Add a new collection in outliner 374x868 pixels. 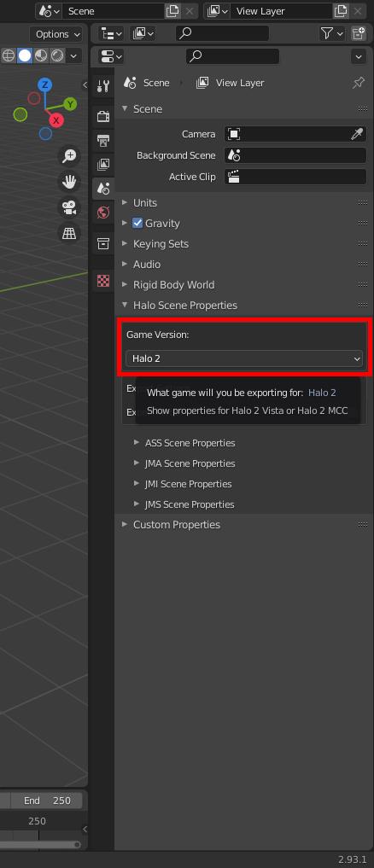pyautogui.click(x=359, y=34)
